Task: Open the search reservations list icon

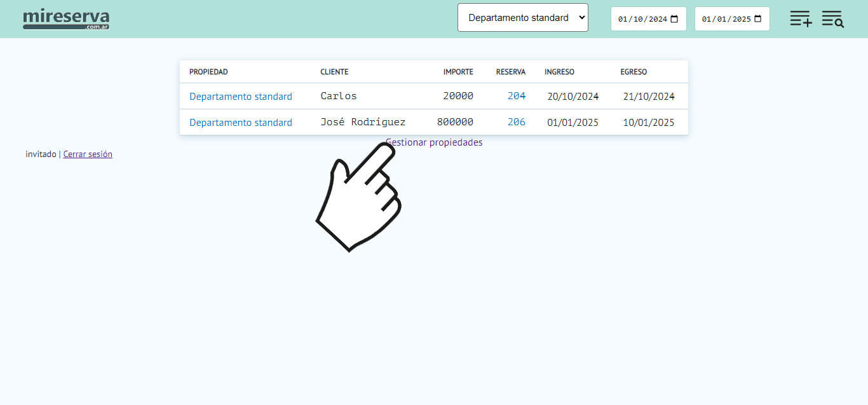Action: point(832,18)
